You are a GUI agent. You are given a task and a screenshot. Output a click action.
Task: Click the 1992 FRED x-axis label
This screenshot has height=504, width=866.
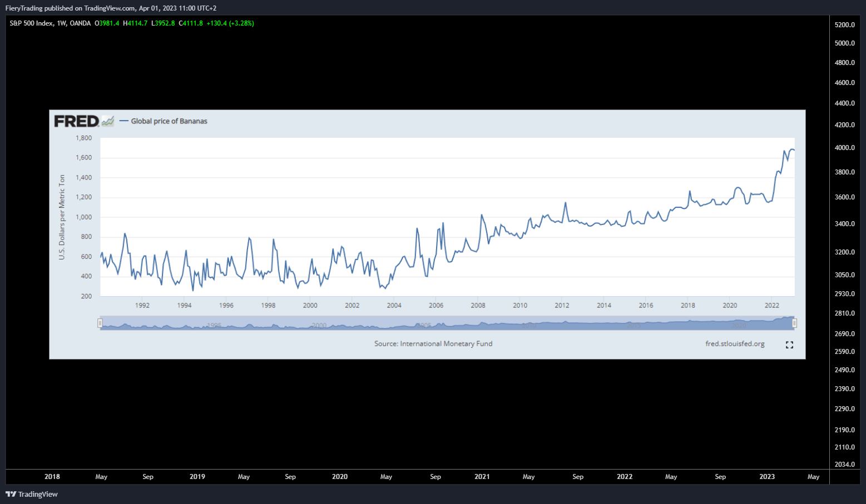(142, 306)
